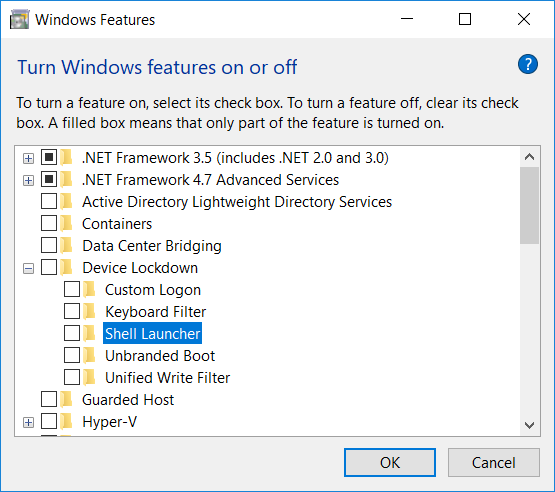Check the Custom Logon feature box
The image size is (555, 492).
72,289
